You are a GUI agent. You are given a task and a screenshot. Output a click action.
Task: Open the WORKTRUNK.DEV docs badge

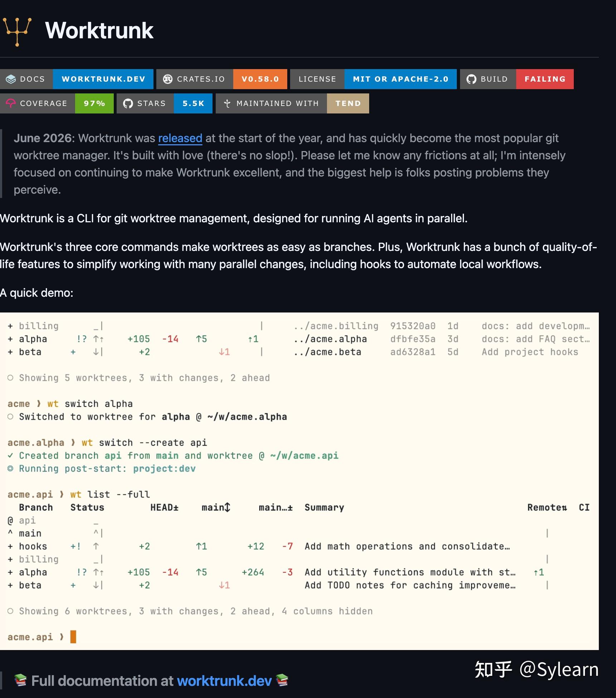103,79
